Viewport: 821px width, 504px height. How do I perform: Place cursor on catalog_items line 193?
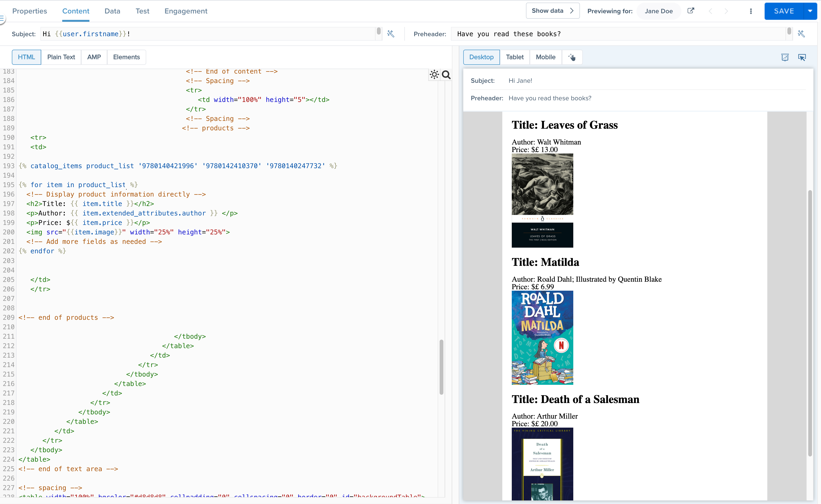(x=178, y=166)
